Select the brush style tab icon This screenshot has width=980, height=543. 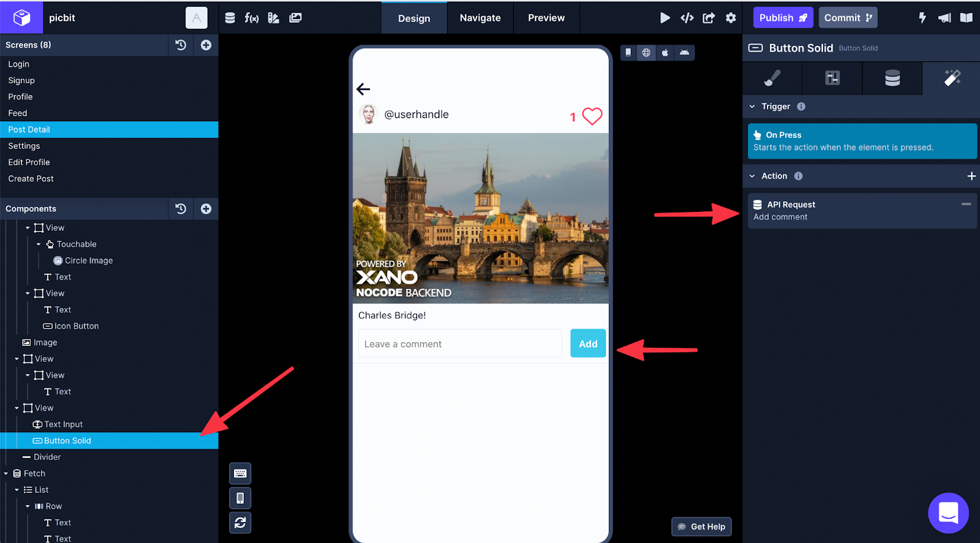(772, 78)
